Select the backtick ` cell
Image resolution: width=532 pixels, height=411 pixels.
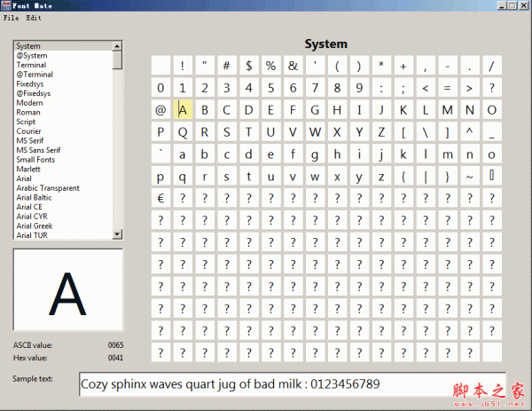click(160, 154)
